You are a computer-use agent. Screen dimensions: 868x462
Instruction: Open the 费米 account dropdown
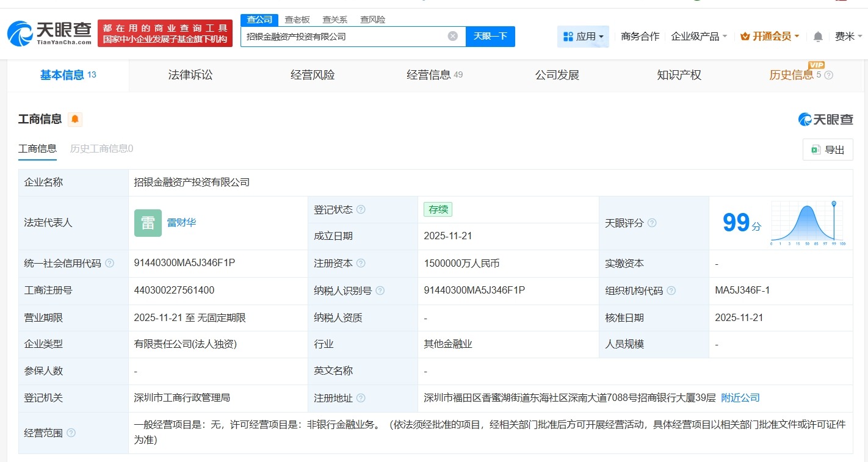845,36
